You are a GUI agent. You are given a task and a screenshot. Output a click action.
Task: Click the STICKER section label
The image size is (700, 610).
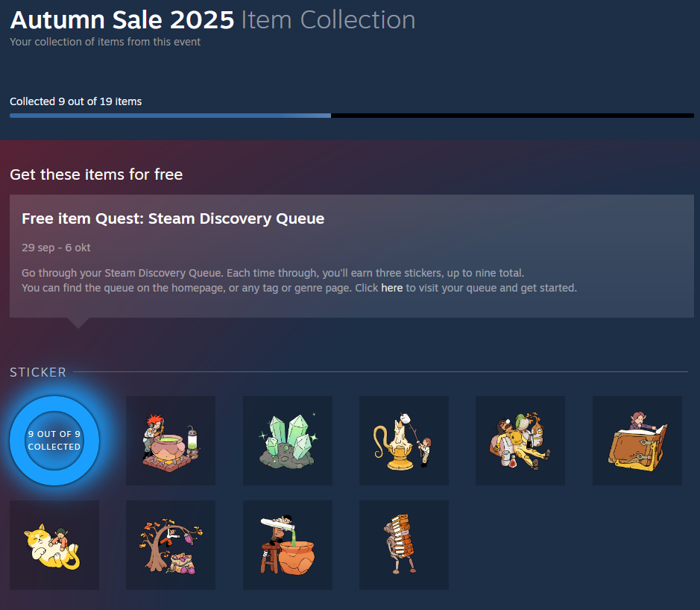(x=38, y=372)
